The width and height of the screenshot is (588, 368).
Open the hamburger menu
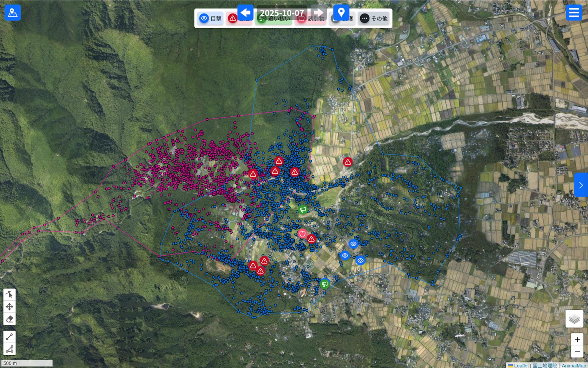(x=574, y=13)
